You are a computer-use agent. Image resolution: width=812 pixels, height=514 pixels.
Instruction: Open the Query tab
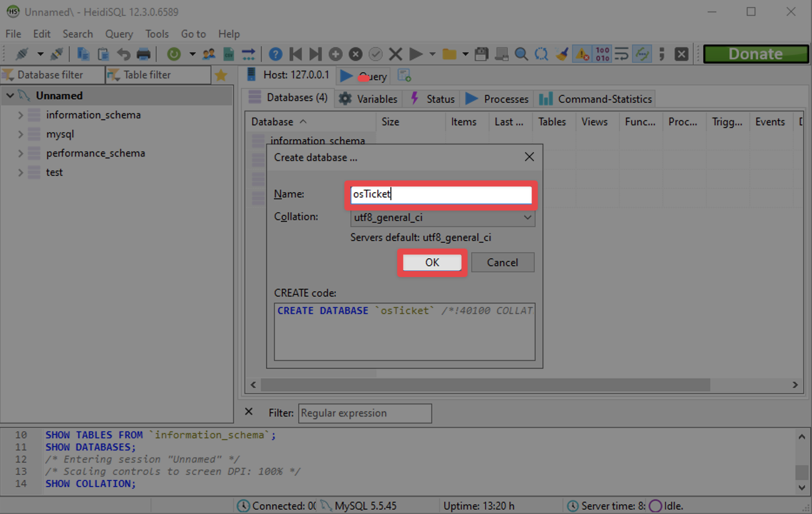[363, 76]
